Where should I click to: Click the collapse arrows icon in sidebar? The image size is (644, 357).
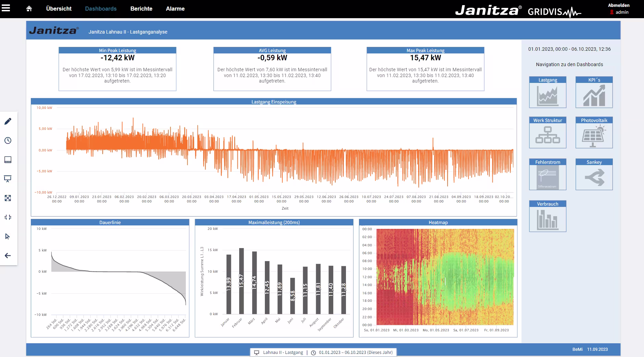(x=8, y=217)
